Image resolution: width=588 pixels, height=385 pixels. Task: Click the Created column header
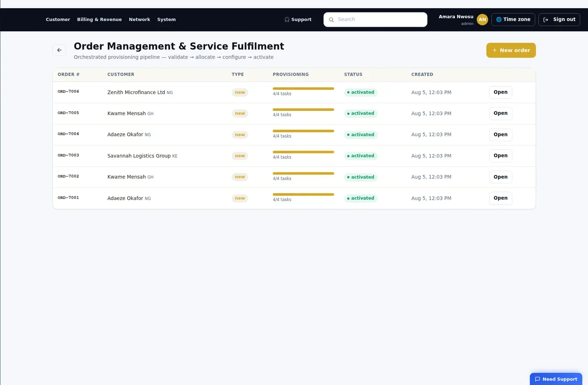pyautogui.click(x=422, y=74)
